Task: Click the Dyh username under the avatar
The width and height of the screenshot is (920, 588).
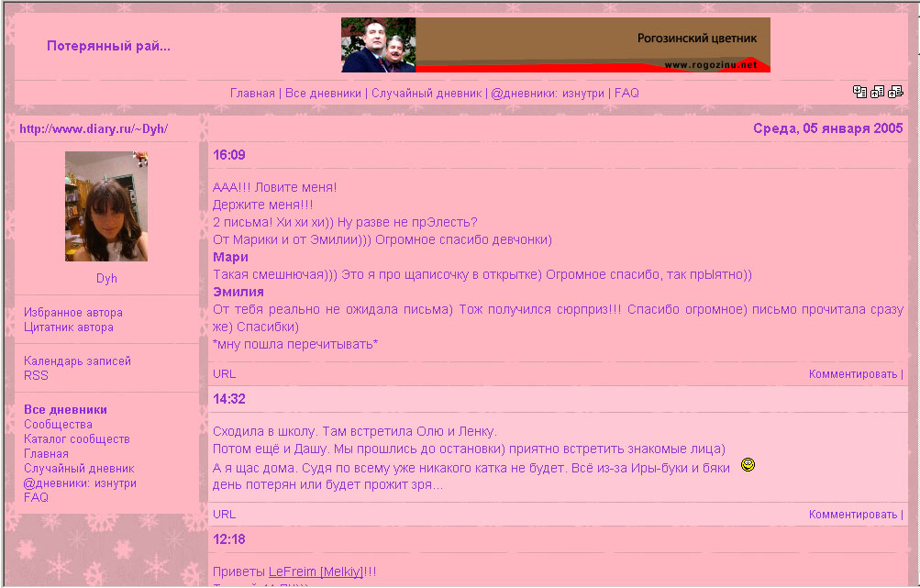Action: click(x=106, y=279)
